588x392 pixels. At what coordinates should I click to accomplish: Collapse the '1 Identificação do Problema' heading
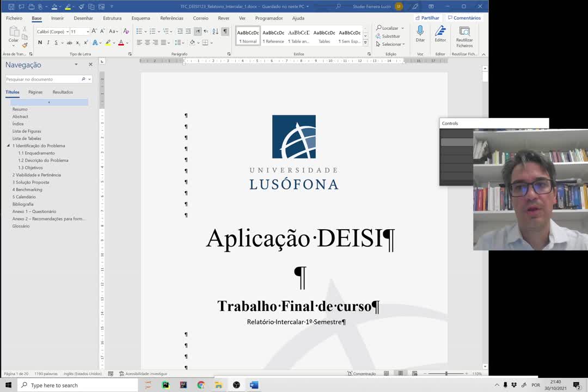(8, 145)
